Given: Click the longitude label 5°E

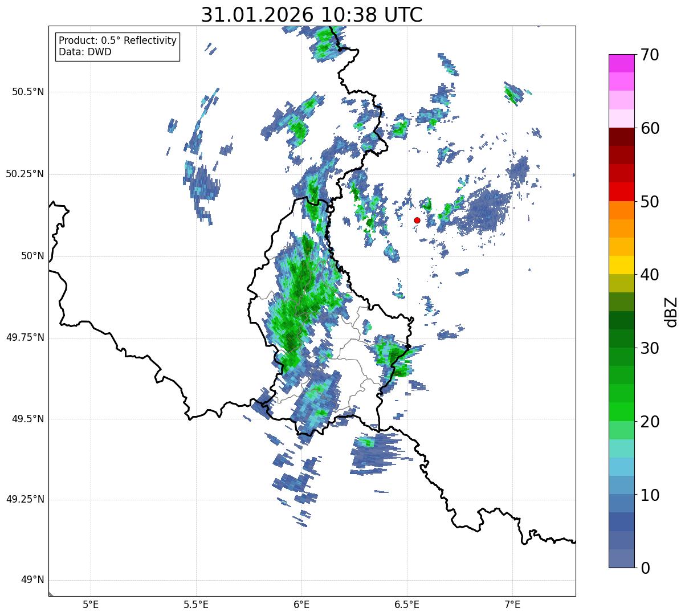Looking at the screenshot, I should (91, 604).
